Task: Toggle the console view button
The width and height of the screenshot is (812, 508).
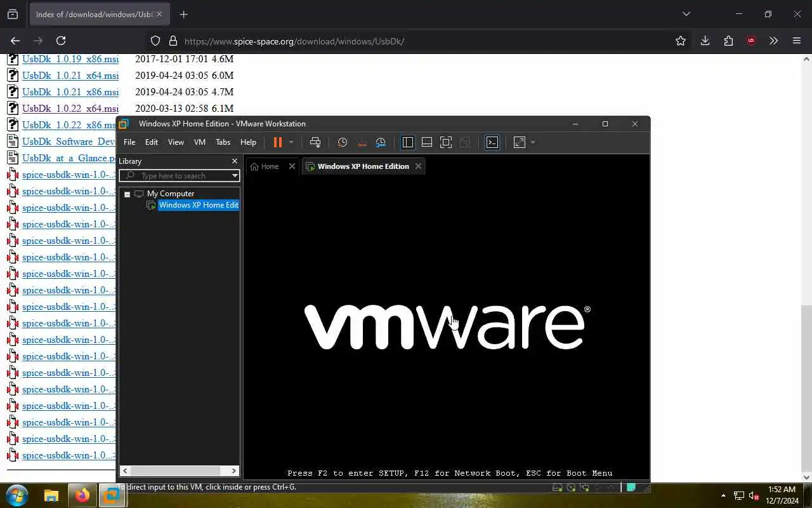Action: tap(492, 142)
